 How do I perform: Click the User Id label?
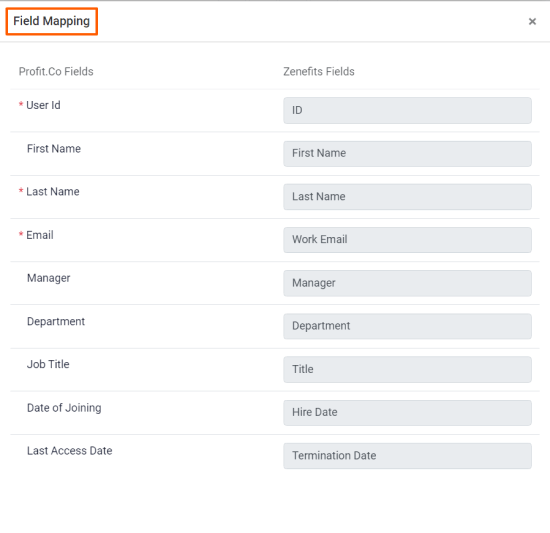[43, 105]
